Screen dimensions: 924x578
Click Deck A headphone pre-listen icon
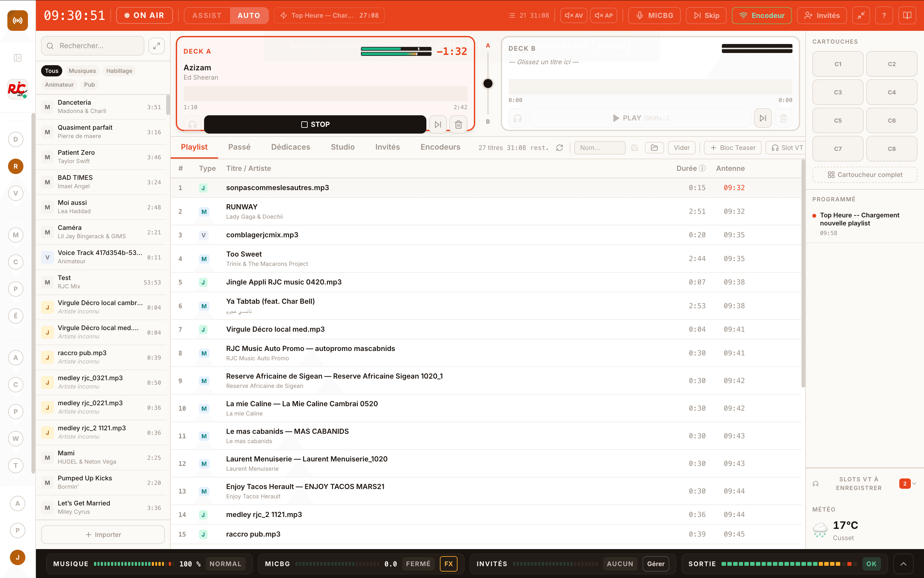click(x=193, y=125)
